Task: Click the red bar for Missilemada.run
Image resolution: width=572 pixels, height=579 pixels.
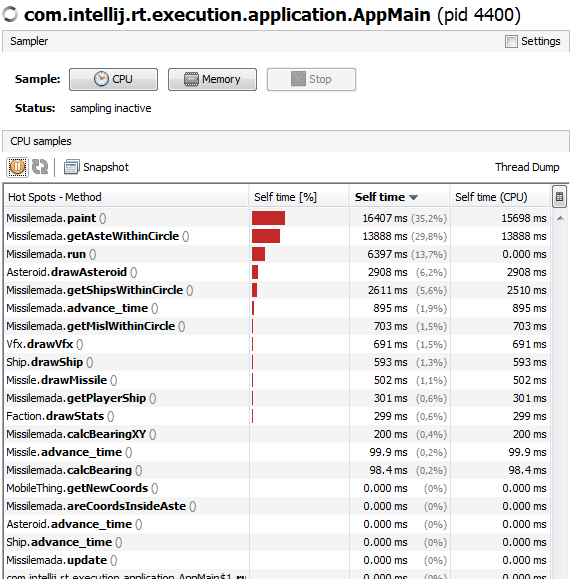Action: [x=258, y=254]
